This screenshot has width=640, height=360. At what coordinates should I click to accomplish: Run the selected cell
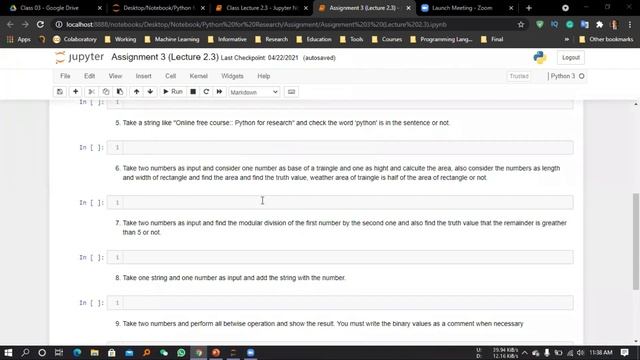(x=173, y=92)
